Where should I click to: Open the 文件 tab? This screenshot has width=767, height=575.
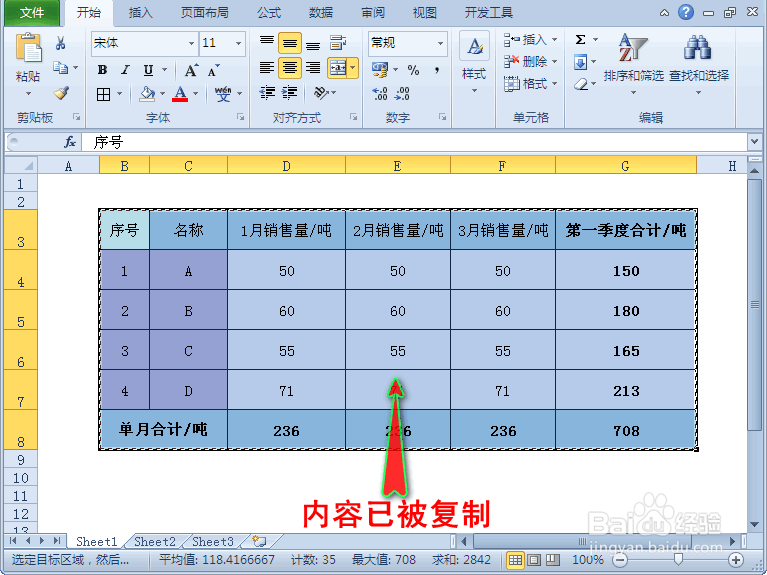(32, 13)
